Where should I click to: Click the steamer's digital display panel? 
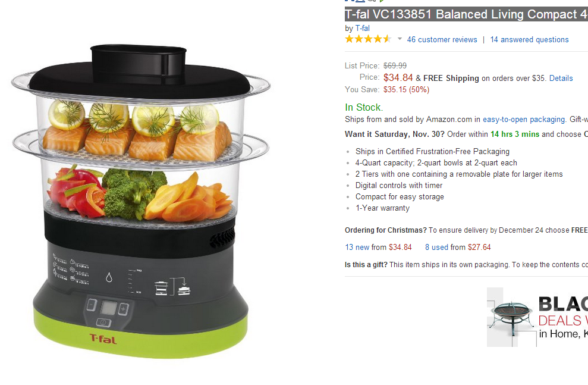tap(108, 308)
